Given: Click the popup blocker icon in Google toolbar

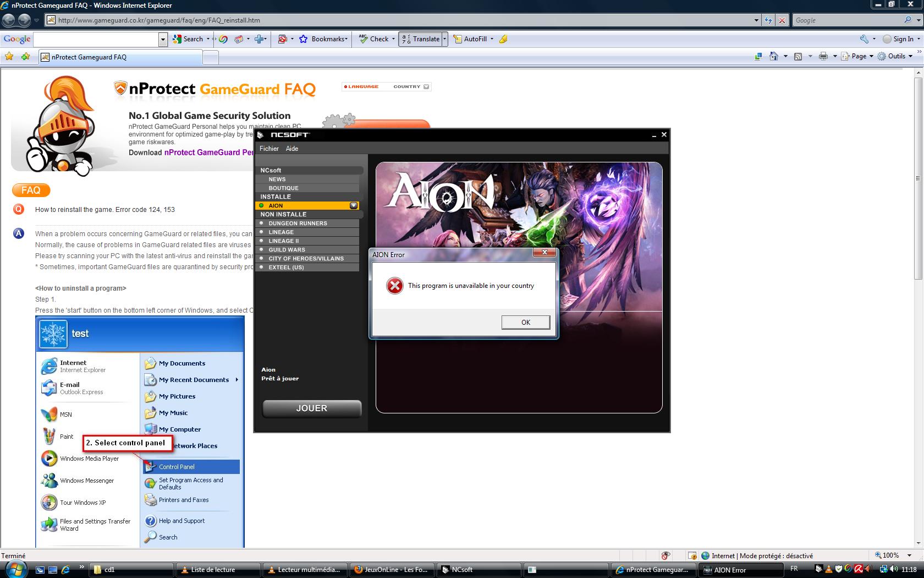Looking at the screenshot, I should (x=282, y=39).
